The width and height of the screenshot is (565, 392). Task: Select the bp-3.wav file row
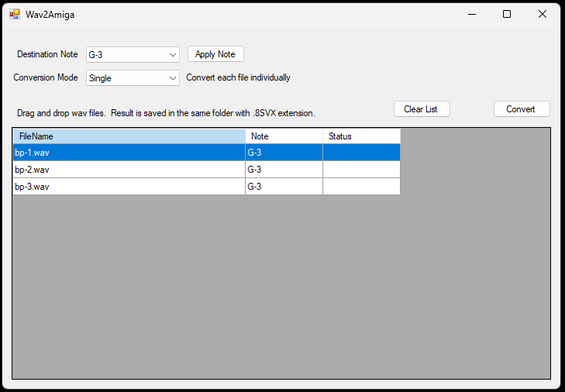129,187
